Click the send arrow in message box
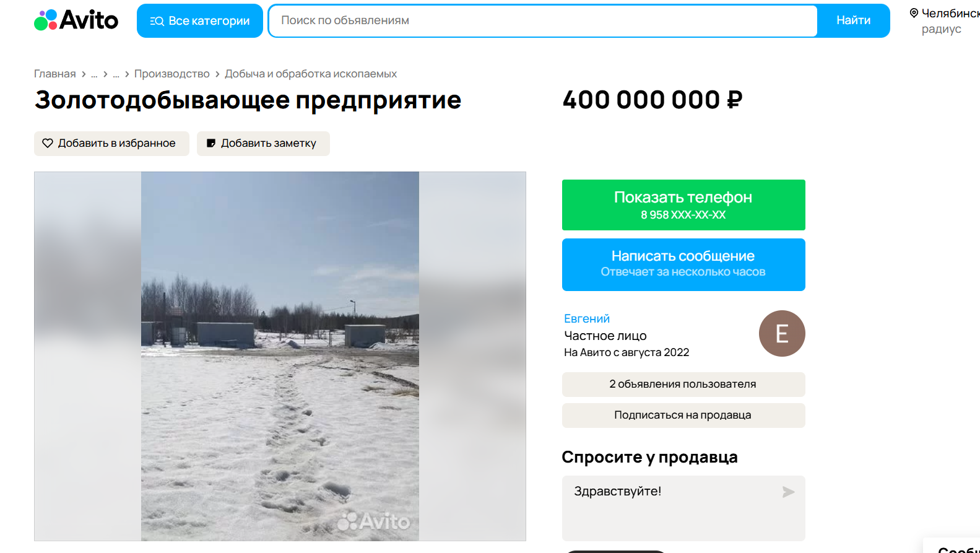The image size is (980, 553). [x=788, y=492]
